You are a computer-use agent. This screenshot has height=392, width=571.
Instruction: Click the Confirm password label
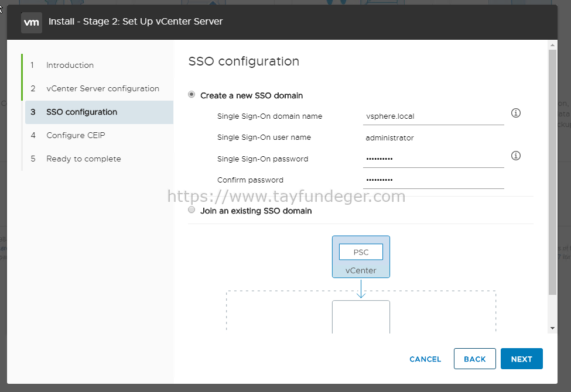250,180
